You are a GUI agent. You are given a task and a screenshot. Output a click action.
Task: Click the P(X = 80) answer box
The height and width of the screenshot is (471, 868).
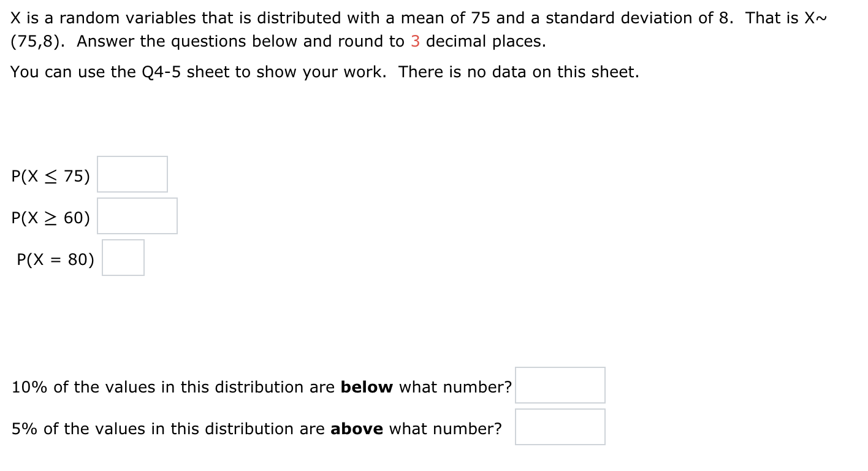123,258
